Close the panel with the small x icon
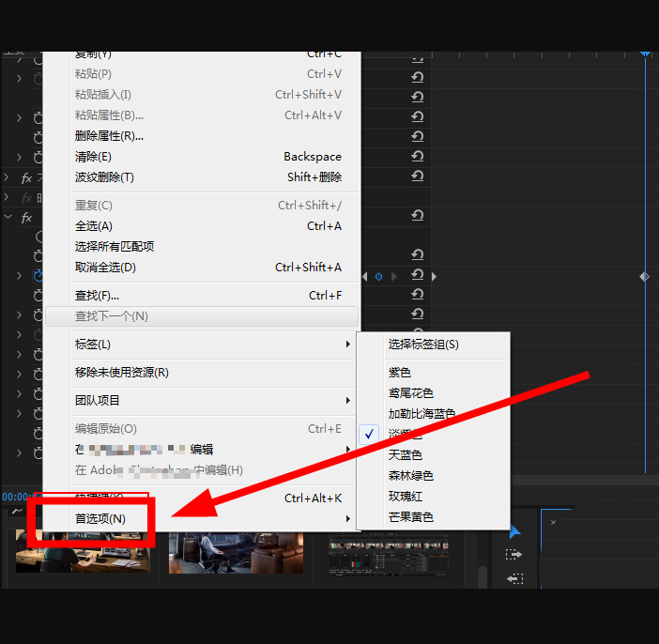The width and height of the screenshot is (659, 644). tap(554, 523)
